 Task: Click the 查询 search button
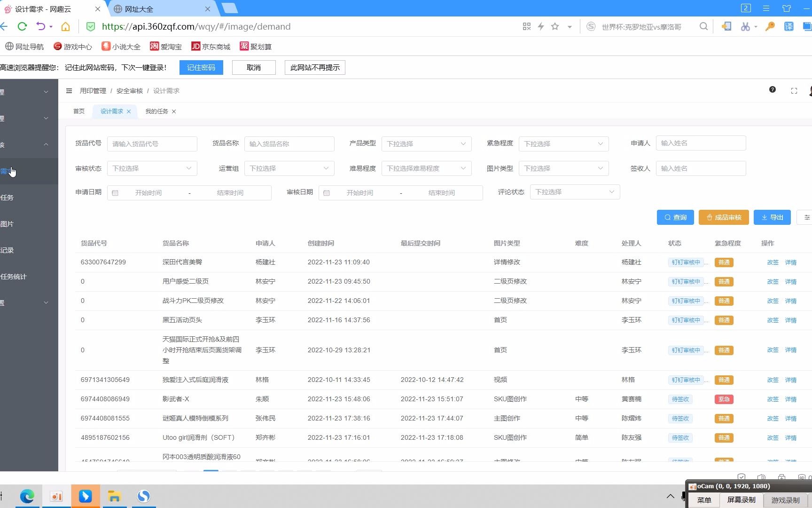point(675,217)
